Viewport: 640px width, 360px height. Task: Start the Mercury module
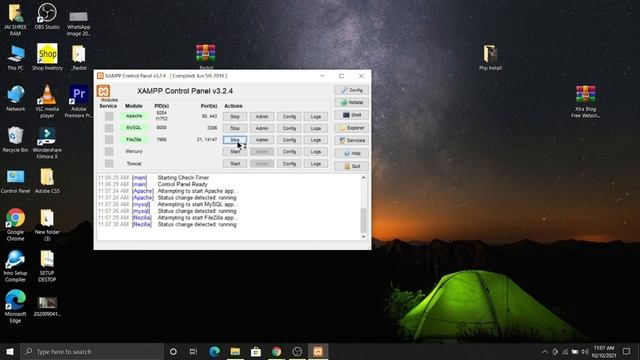[235, 152]
